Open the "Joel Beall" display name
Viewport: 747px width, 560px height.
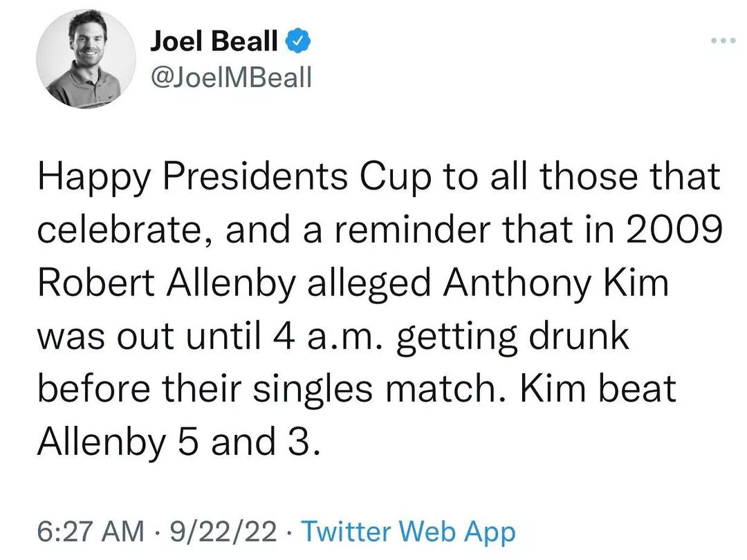click(214, 43)
